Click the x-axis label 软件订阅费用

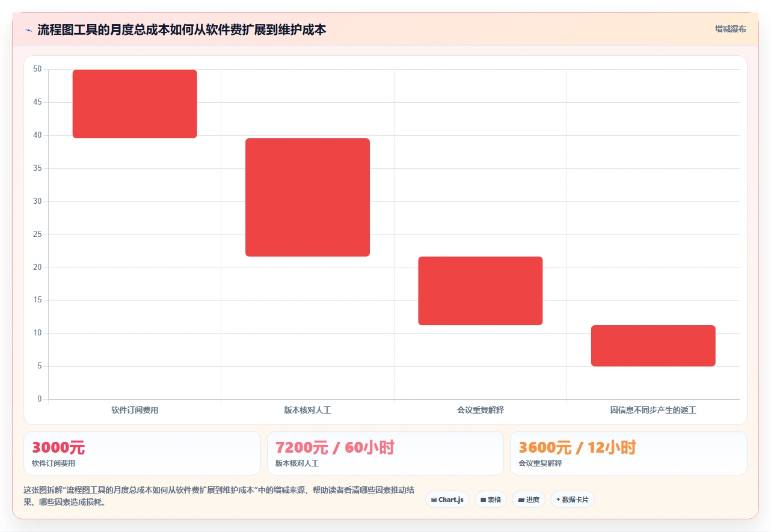[x=135, y=410]
